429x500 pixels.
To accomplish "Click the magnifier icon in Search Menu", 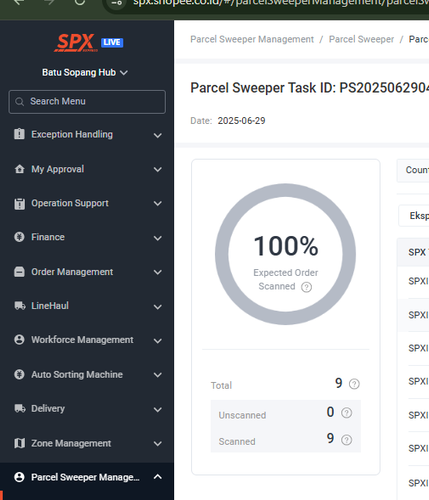I will point(20,102).
